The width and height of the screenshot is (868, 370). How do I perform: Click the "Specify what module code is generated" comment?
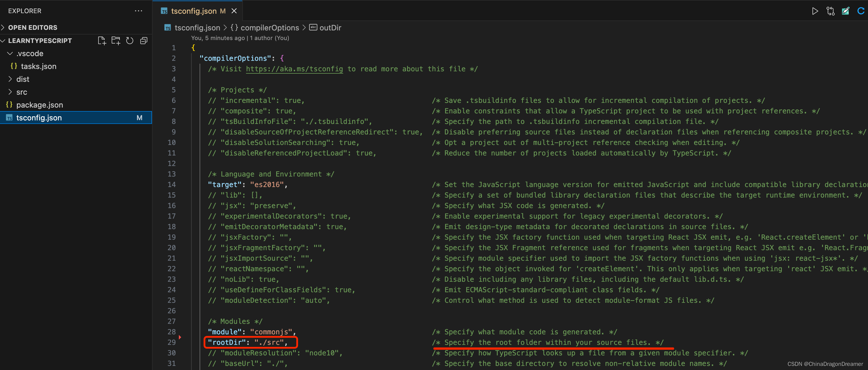click(x=525, y=332)
